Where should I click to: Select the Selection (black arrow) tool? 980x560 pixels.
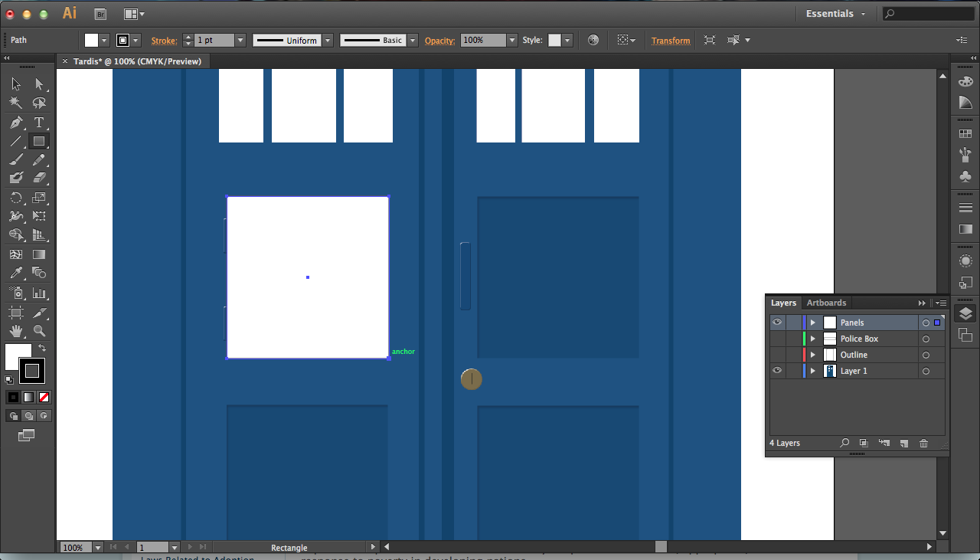pos(16,84)
